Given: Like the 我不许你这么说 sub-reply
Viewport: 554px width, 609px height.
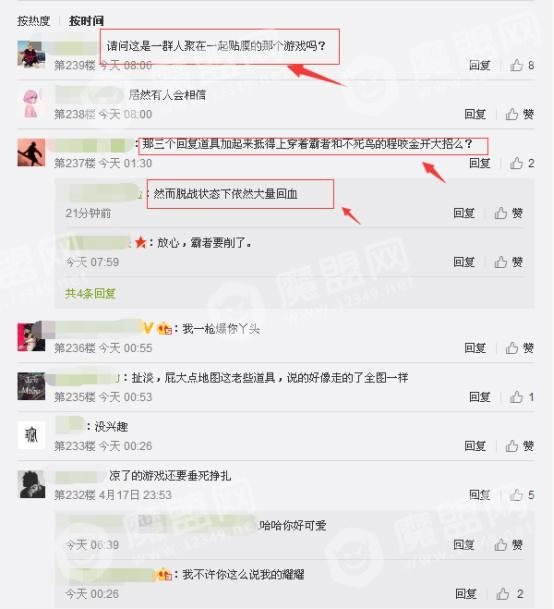Looking at the screenshot, I should click(510, 593).
